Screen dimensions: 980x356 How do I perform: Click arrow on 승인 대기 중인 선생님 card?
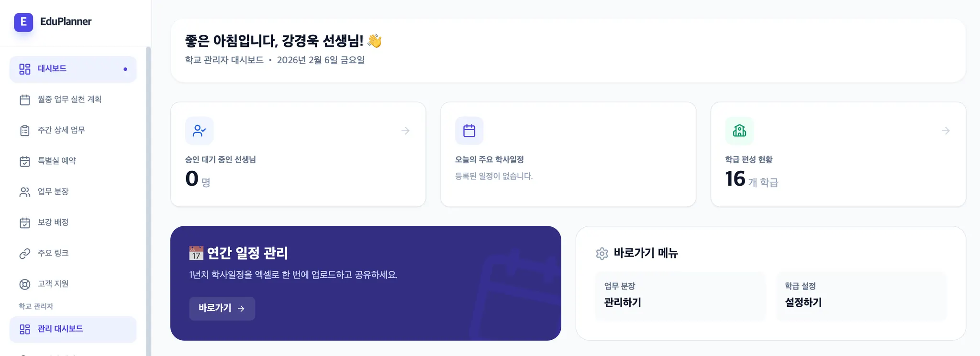click(405, 131)
